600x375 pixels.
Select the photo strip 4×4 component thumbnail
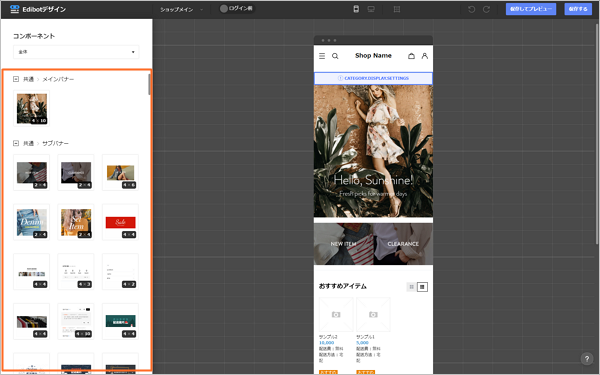click(31, 272)
